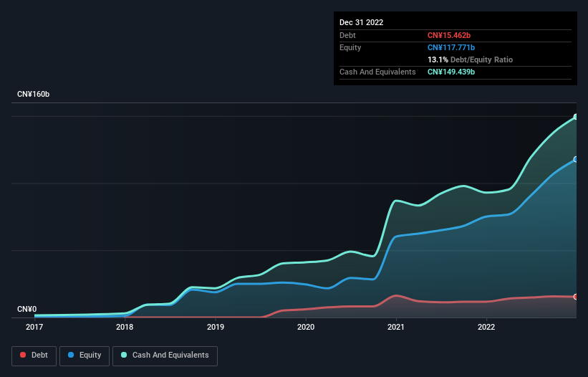Click the 2020 x-axis label
This screenshot has width=588, height=377.
tap(306, 327)
